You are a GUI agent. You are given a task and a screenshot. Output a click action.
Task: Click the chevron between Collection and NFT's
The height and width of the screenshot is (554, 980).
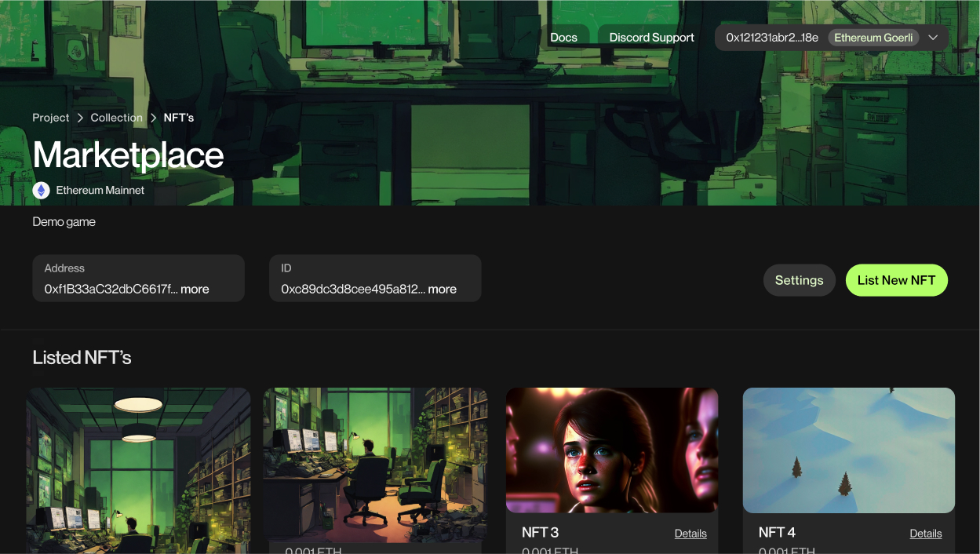click(152, 117)
